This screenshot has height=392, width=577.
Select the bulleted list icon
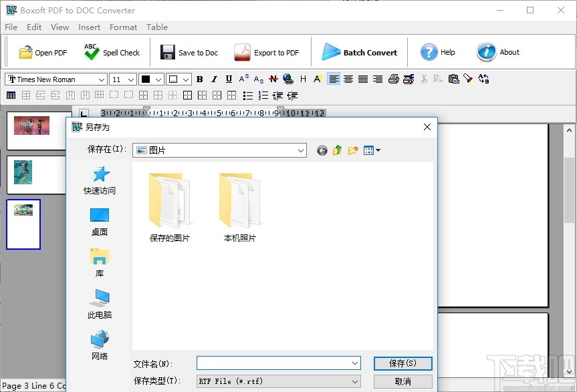(247, 95)
